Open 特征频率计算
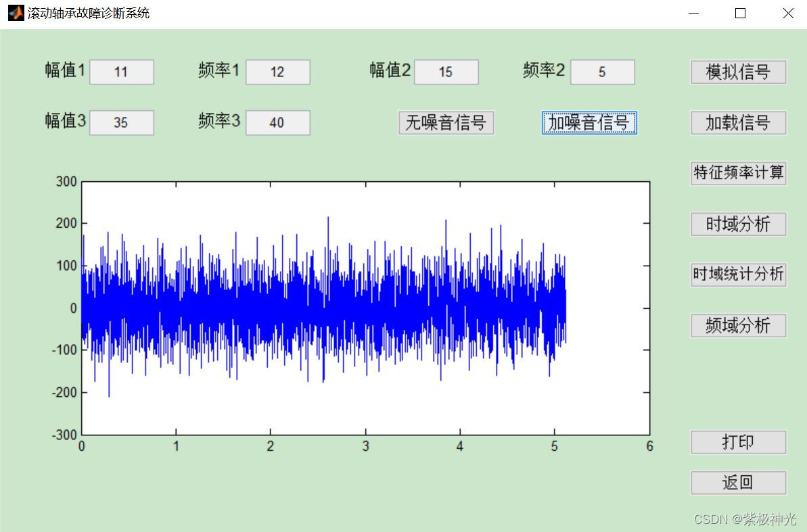 (738, 173)
